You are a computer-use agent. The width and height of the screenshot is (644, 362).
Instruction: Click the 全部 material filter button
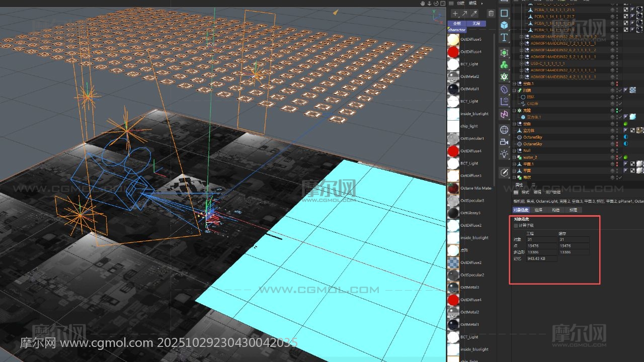point(457,23)
